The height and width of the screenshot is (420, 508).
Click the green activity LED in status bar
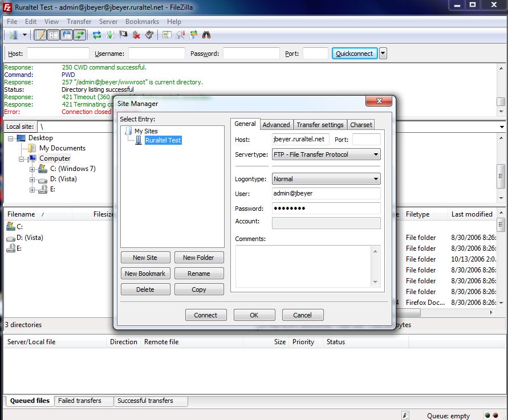(x=487, y=415)
